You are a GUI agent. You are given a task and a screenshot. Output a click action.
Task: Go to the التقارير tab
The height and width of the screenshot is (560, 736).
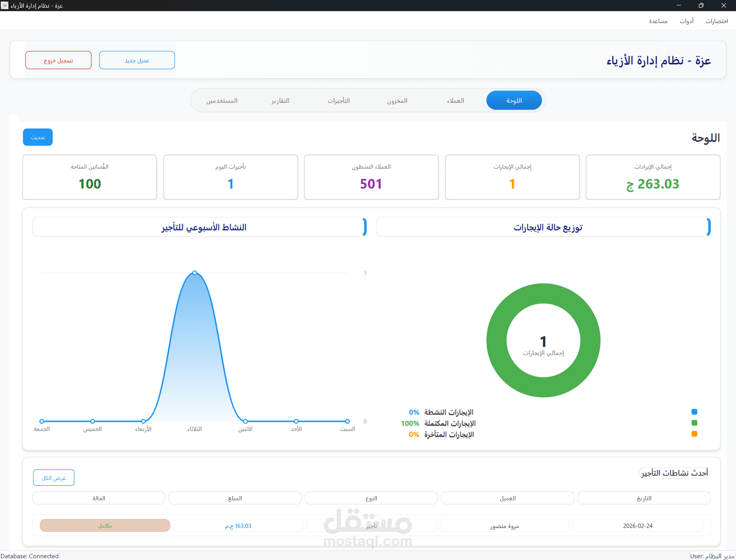280,100
